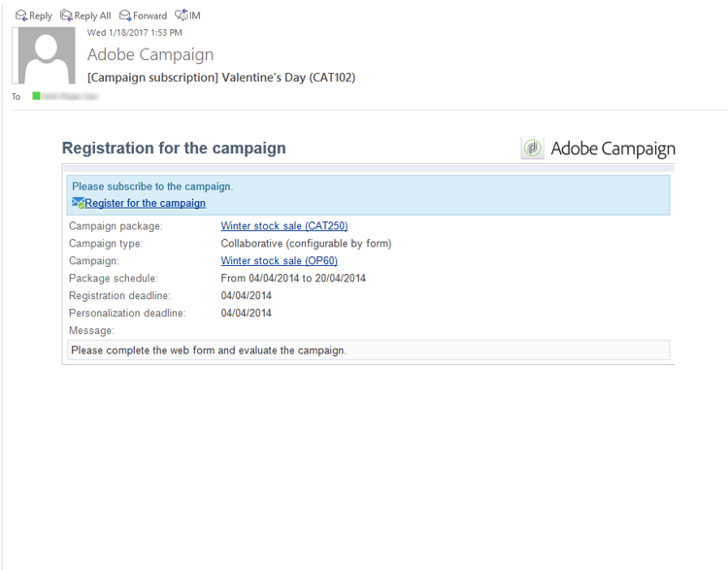Click the Reply button label
Viewport: 728px width, 570px height.
(x=41, y=16)
